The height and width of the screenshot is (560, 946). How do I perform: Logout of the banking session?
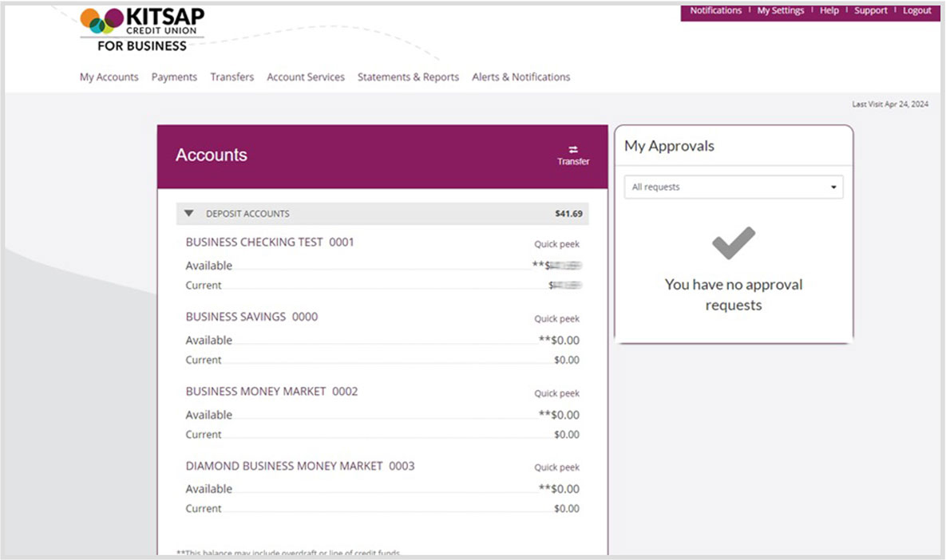pos(916,10)
